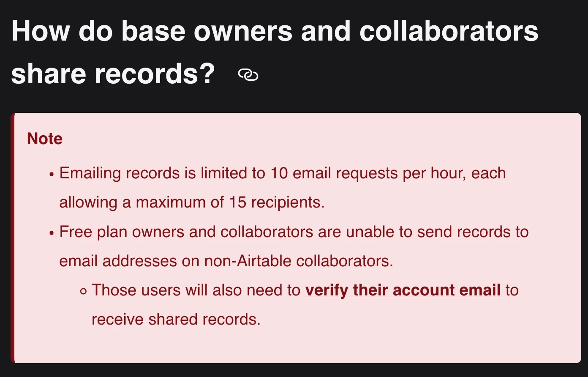The image size is (588, 377).
Task: Click the bullet dot before "Free plan owners"
Action: coord(52,233)
